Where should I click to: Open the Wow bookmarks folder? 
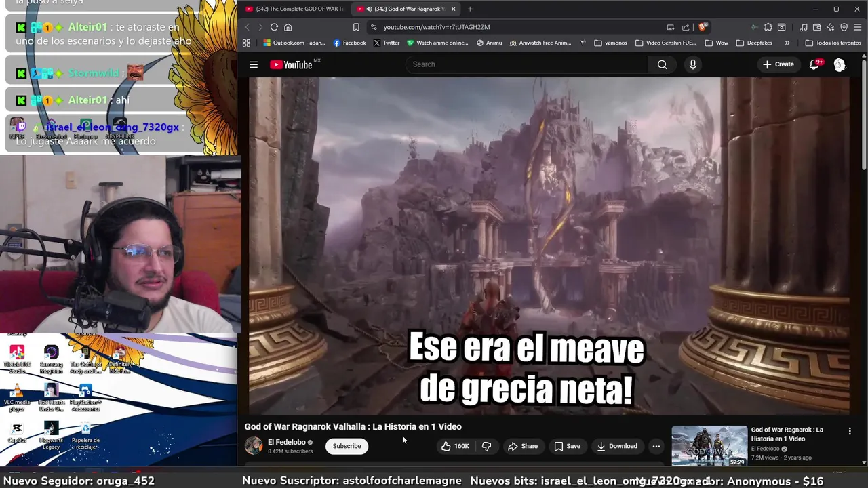pyautogui.click(x=716, y=43)
